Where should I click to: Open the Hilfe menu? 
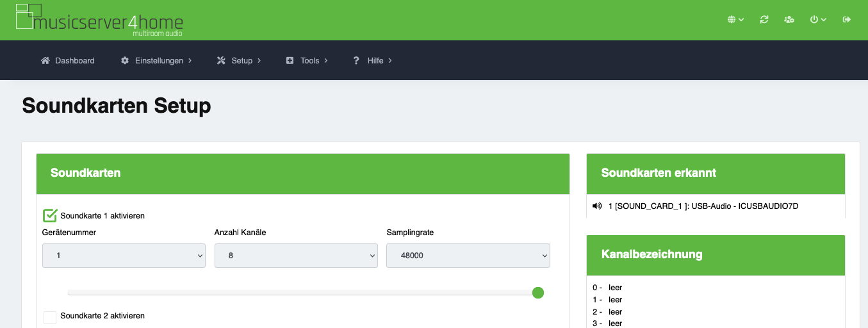coord(373,60)
